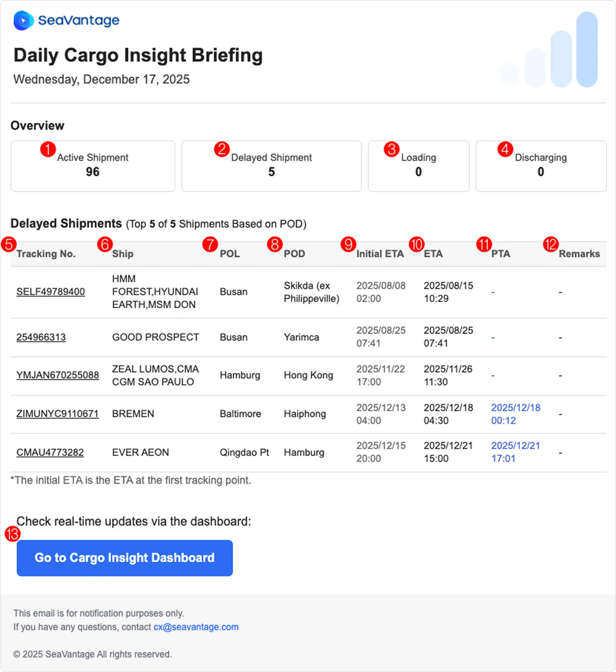
Task: Click red marker 2 by Delayed Shipment
Action: click(222, 149)
